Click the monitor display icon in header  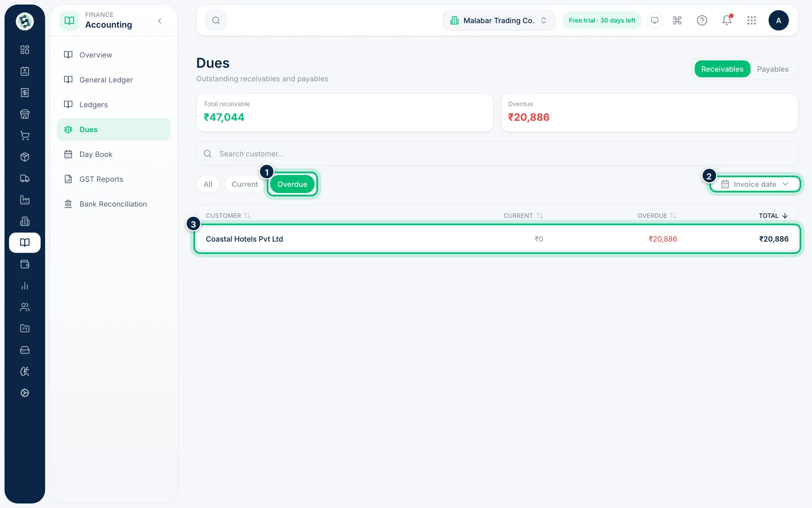(x=655, y=20)
